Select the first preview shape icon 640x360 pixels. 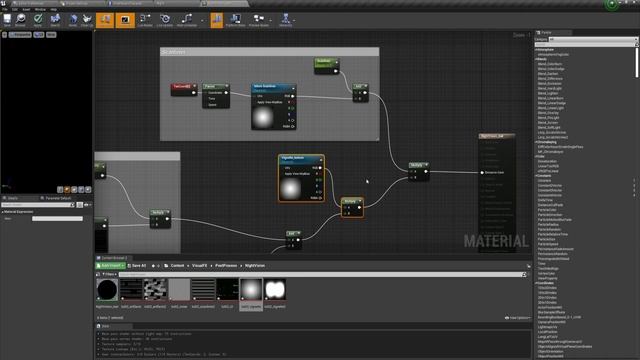tap(60, 189)
